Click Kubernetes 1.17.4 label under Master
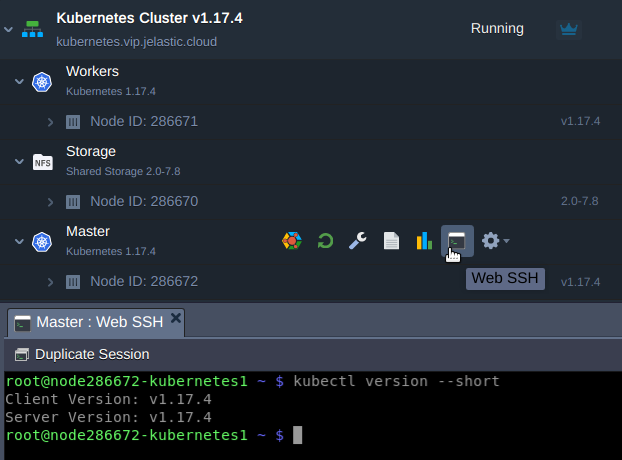 pyautogui.click(x=111, y=251)
